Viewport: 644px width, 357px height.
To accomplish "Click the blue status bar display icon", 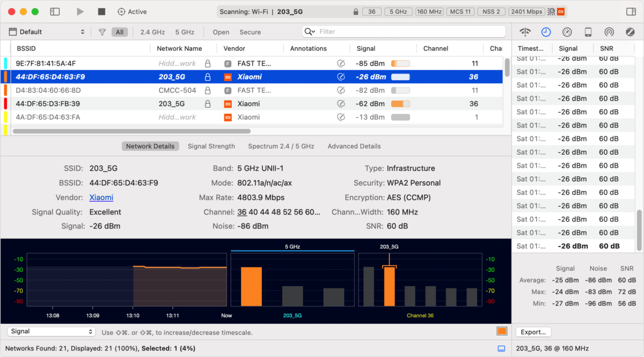I will 501,348.
